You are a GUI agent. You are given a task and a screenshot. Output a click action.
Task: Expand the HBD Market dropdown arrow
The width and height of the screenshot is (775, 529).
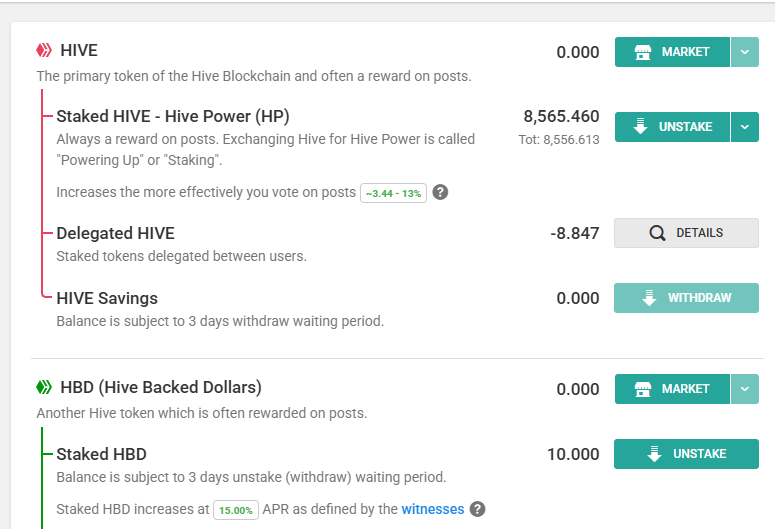[x=745, y=389]
